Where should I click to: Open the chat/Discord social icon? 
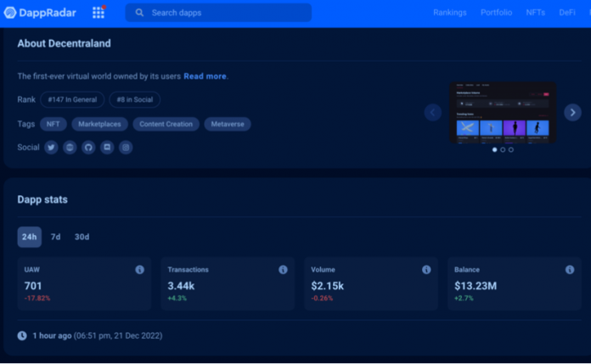[107, 148]
